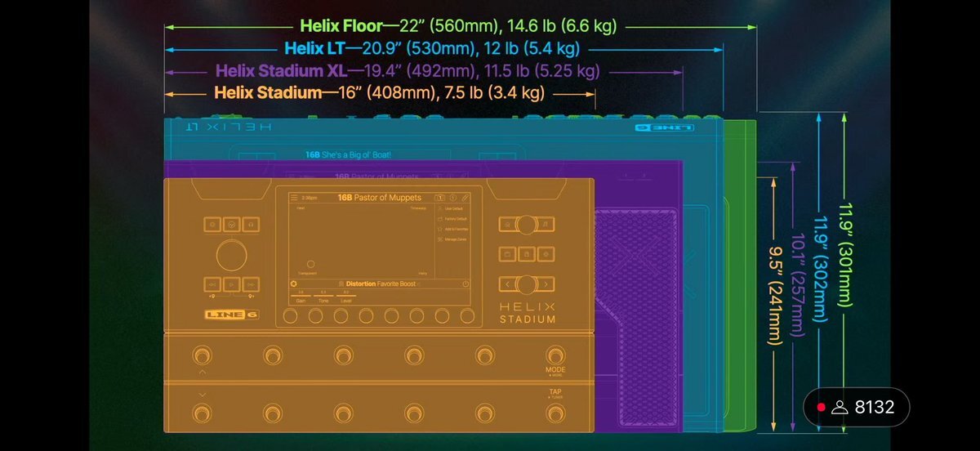Click the right arrow button above the HELIX logo

546,284
